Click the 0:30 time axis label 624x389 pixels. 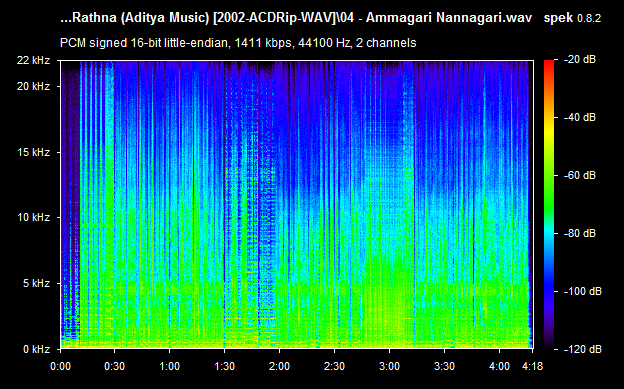[114, 366]
